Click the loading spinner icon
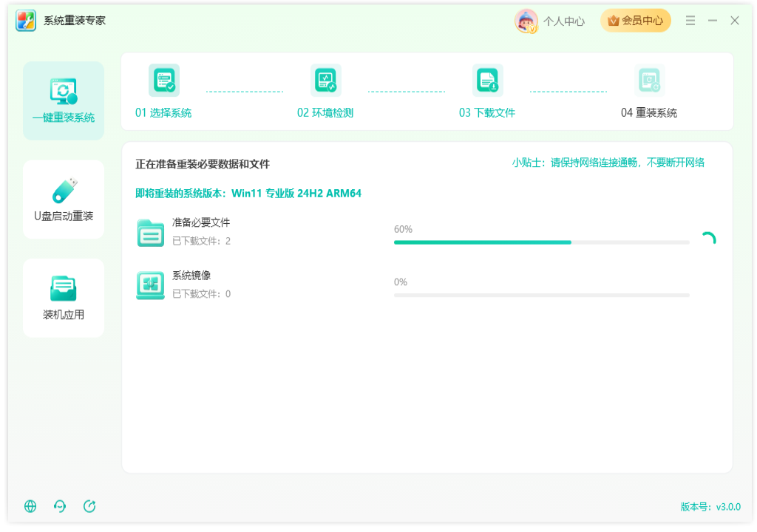Image resolution: width=757 pixels, height=532 pixels. click(708, 239)
